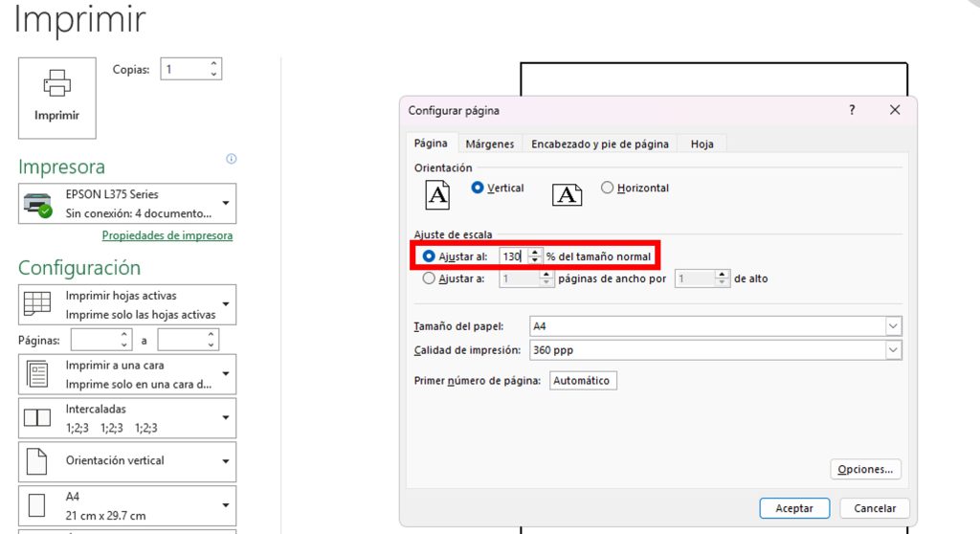Click the portrait page orientation icon
The width and height of the screenshot is (980, 534).
tap(437, 194)
